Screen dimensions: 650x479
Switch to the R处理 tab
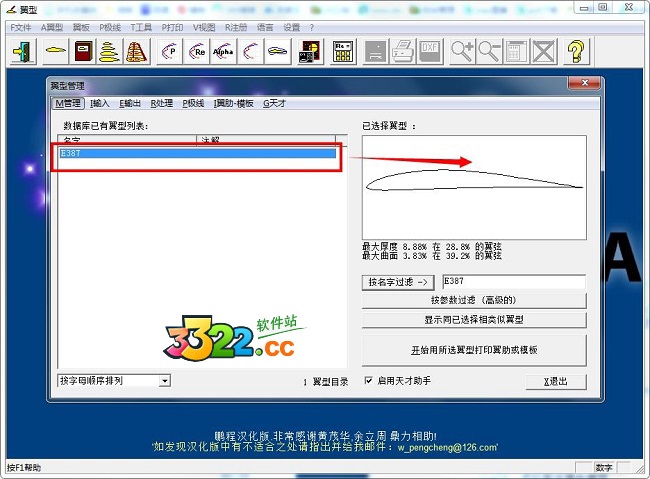161,103
